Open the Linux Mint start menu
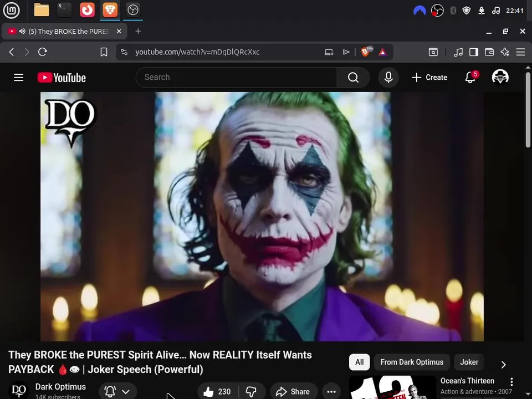Viewport: 532px width, 399px height. tap(11, 10)
